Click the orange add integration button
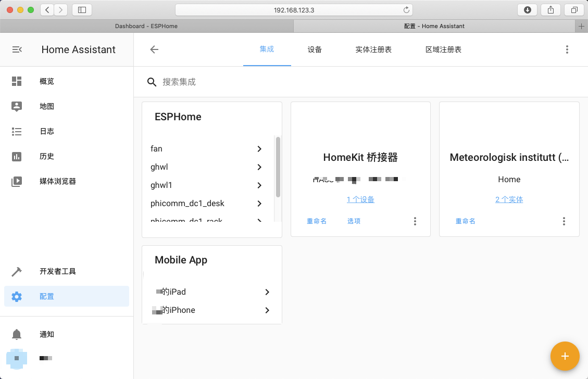The height and width of the screenshot is (379, 588). pos(565,356)
